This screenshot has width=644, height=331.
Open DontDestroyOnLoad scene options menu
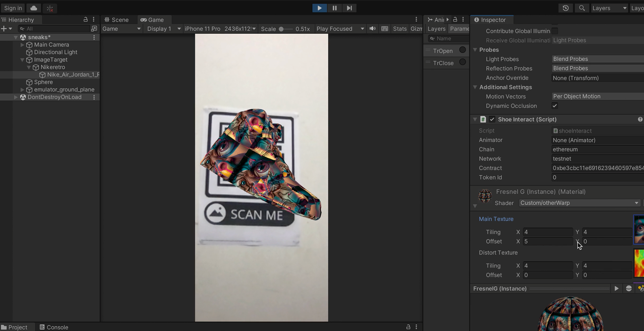pyautogui.click(x=94, y=97)
